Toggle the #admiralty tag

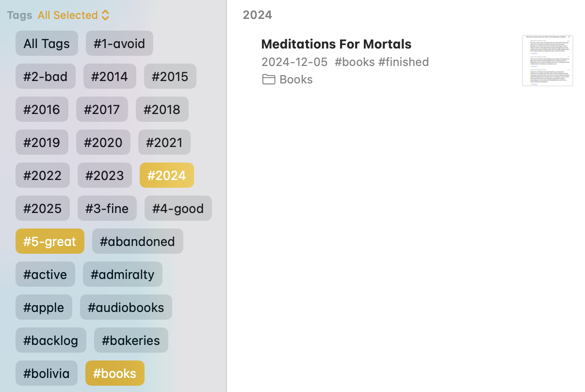(122, 274)
